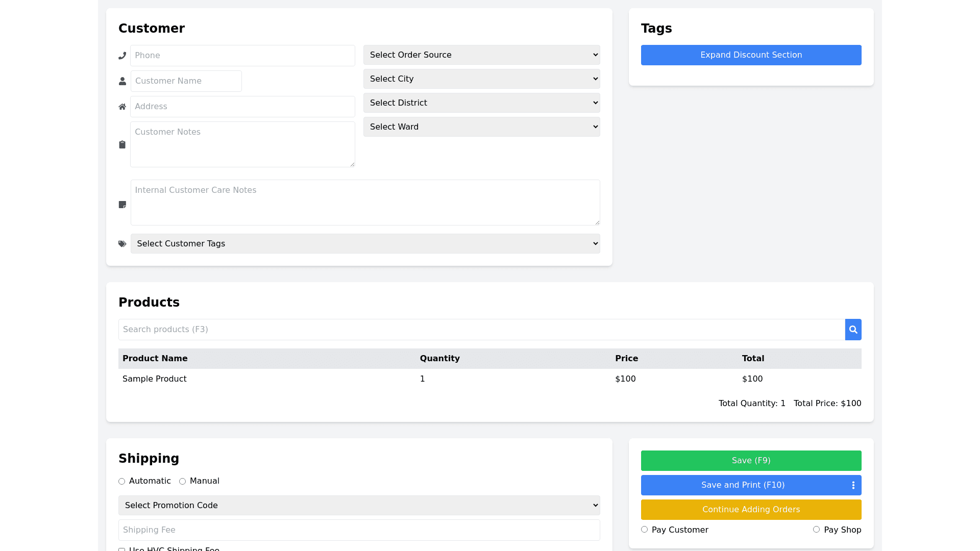
Task: Click Expand Discount Section button
Action: pyautogui.click(x=751, y=55)
